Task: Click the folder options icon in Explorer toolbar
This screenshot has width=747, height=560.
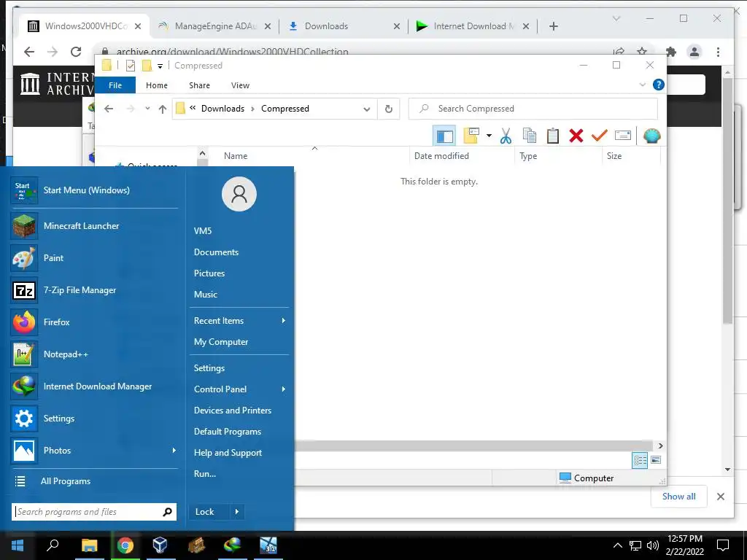Action: [x=472, y=136]
